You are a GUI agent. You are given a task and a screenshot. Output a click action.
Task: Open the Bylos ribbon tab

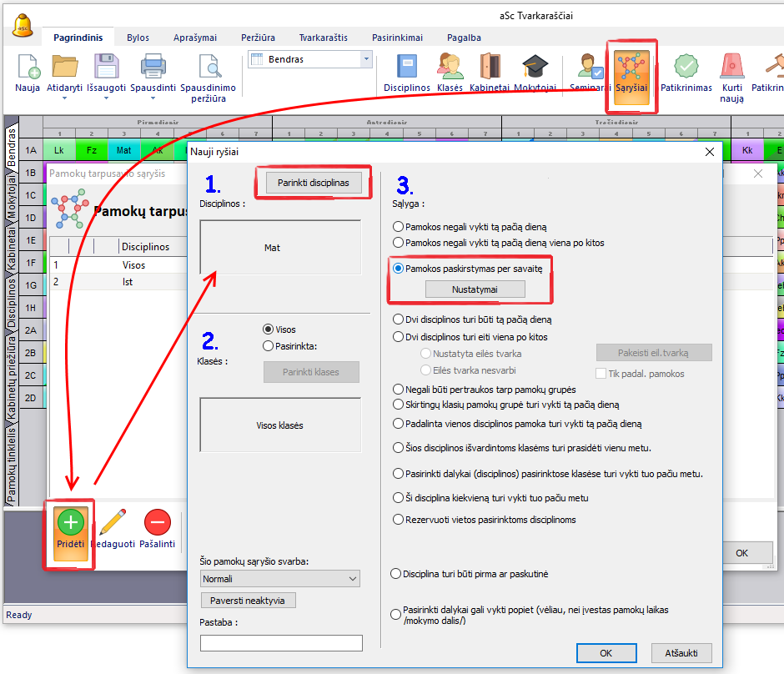[x=138, y=38]
